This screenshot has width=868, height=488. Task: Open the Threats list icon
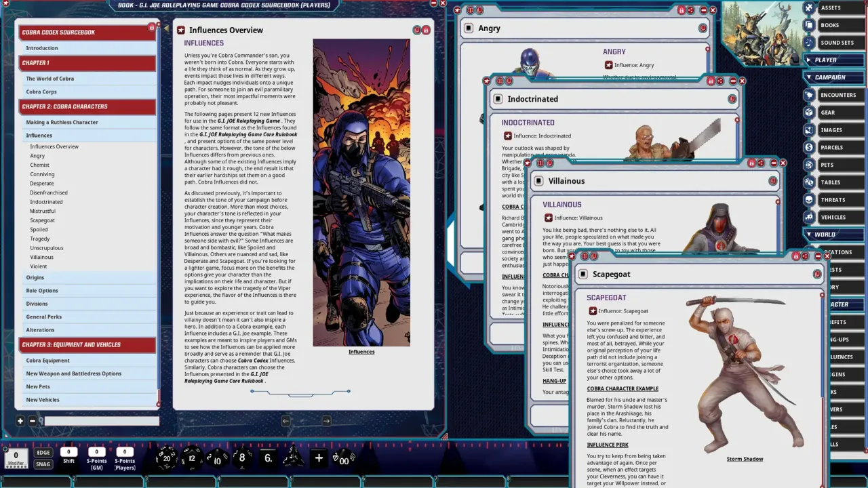coord(809,200)
